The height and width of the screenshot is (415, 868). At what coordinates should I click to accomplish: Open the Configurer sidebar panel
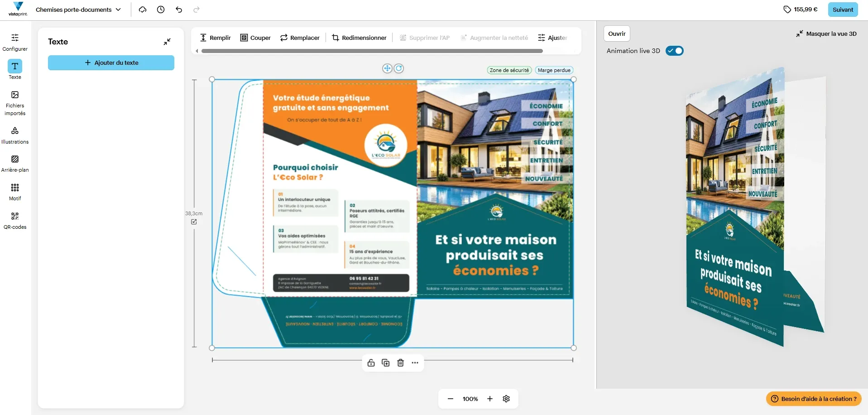15,42
